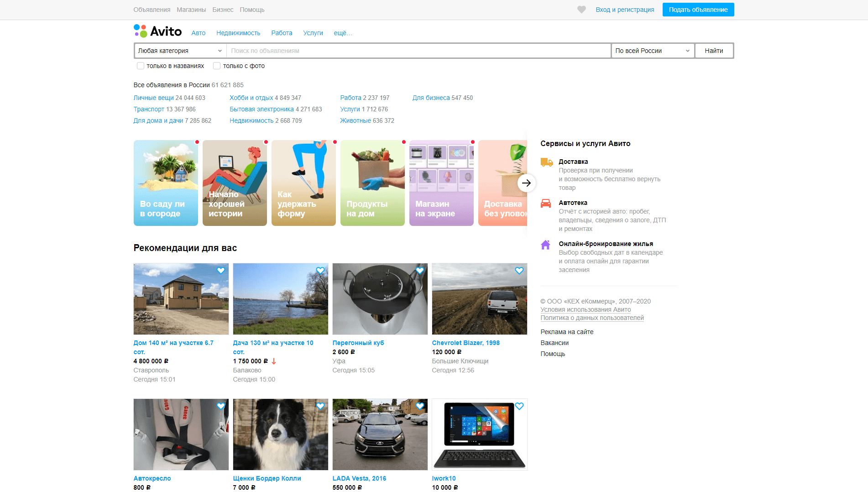Screen dimensions: 868x492
Task: Click the gray favorites heart in header
Action: 581,10
